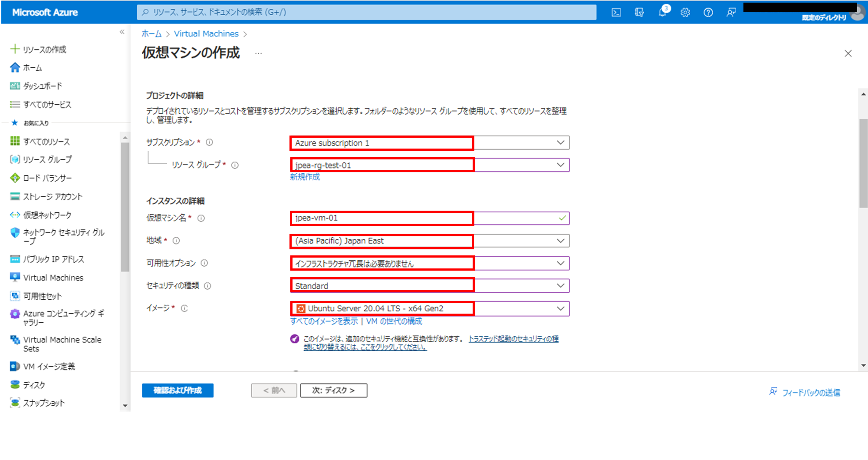Show info tooltip for リソース グループ field

pyautogui.click(x=235, y=165)
